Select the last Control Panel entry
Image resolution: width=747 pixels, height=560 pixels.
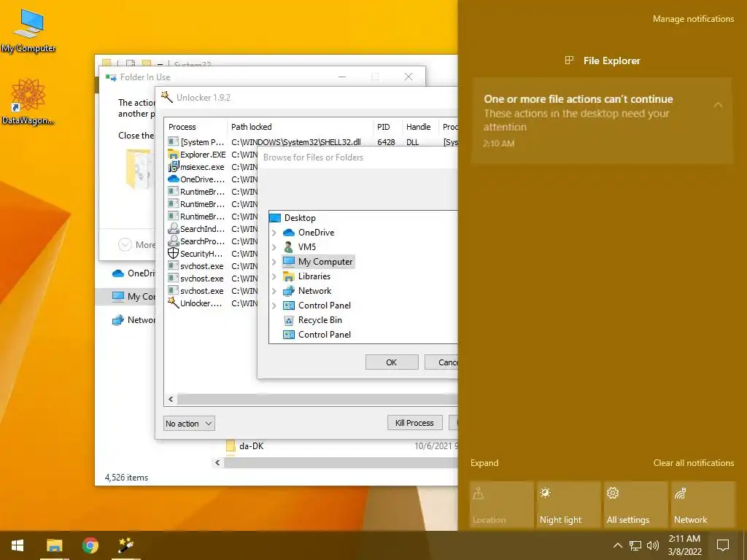pyautogui.click(x=324, y=335)
